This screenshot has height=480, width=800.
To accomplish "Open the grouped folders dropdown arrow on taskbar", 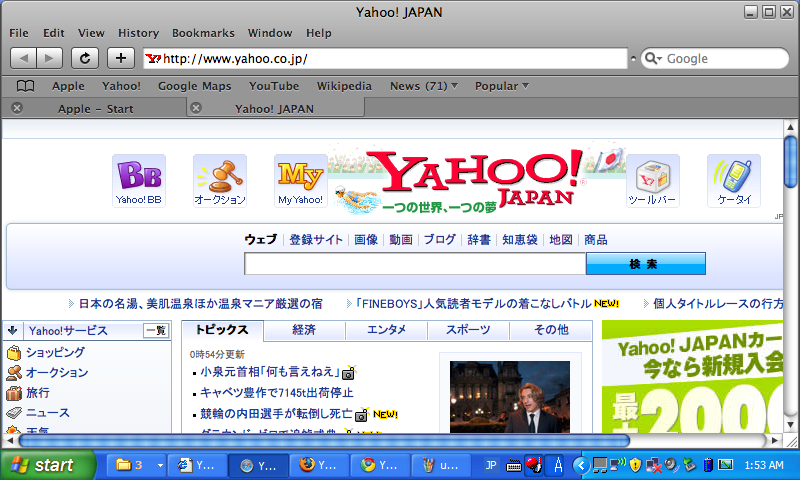I will coord(160,465).
